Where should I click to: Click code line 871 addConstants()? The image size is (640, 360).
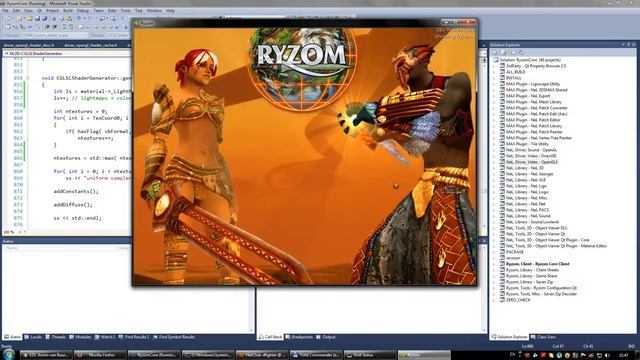(76, 191)
